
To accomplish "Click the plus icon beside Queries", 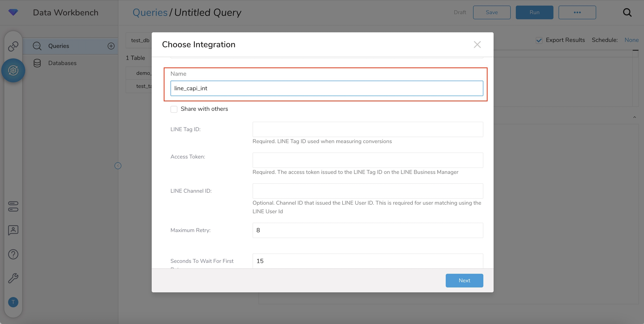I will tap(111, 46).
